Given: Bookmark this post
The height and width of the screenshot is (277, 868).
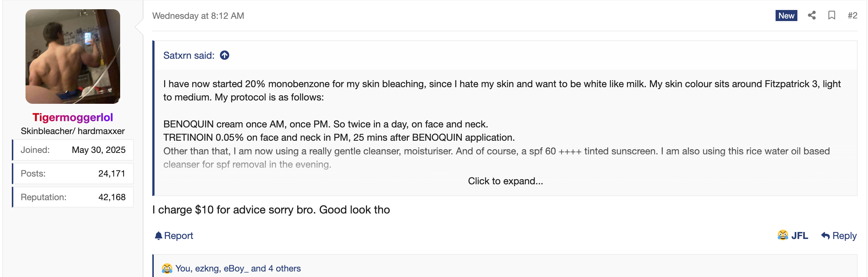Looking at the screenshot, I should (x=832, y=16).
